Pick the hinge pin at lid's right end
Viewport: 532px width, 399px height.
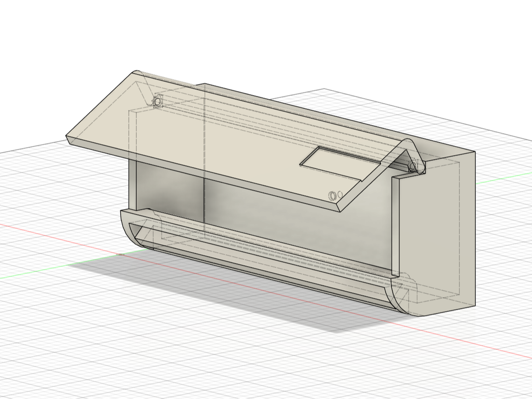(414, 167)
